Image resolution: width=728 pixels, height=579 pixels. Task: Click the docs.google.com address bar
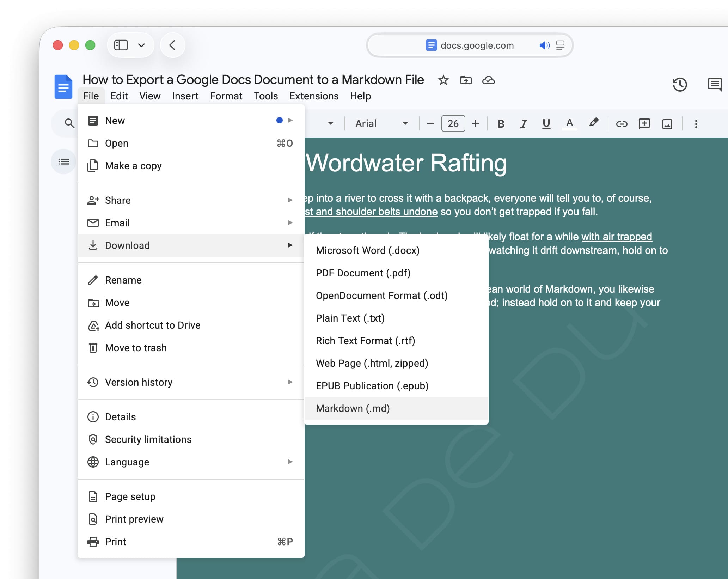pos(469,45)
